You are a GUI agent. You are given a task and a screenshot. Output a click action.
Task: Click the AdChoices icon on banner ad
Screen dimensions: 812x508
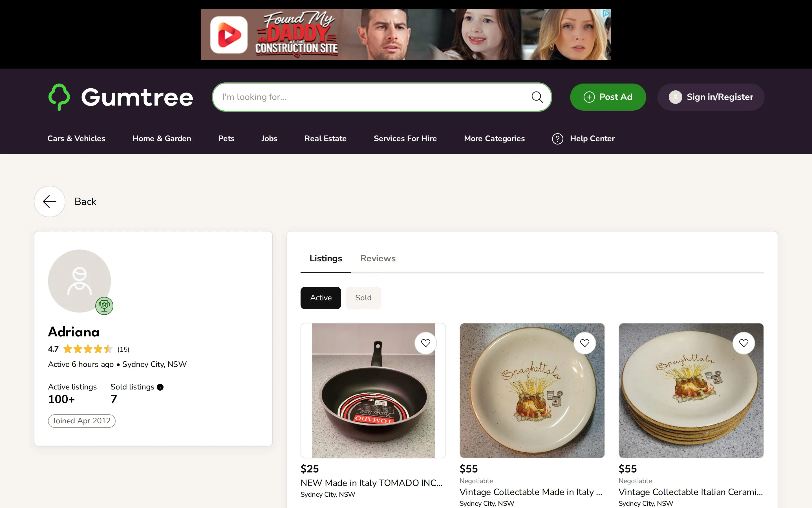(606, 14)
